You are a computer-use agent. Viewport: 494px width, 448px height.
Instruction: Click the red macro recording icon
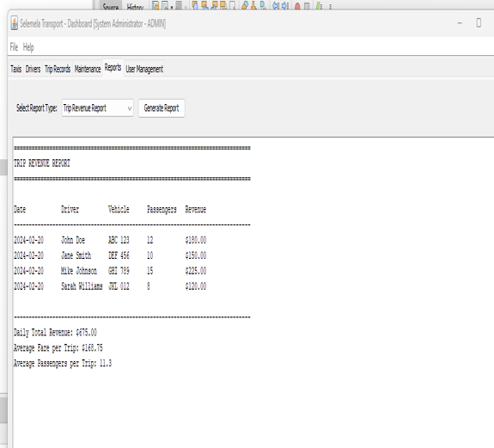297,6
